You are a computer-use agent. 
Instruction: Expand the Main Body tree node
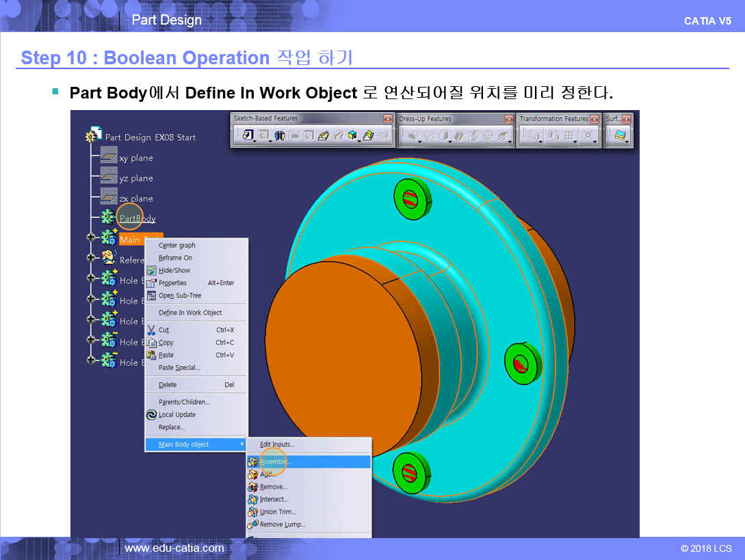click(x=91, y=238)
